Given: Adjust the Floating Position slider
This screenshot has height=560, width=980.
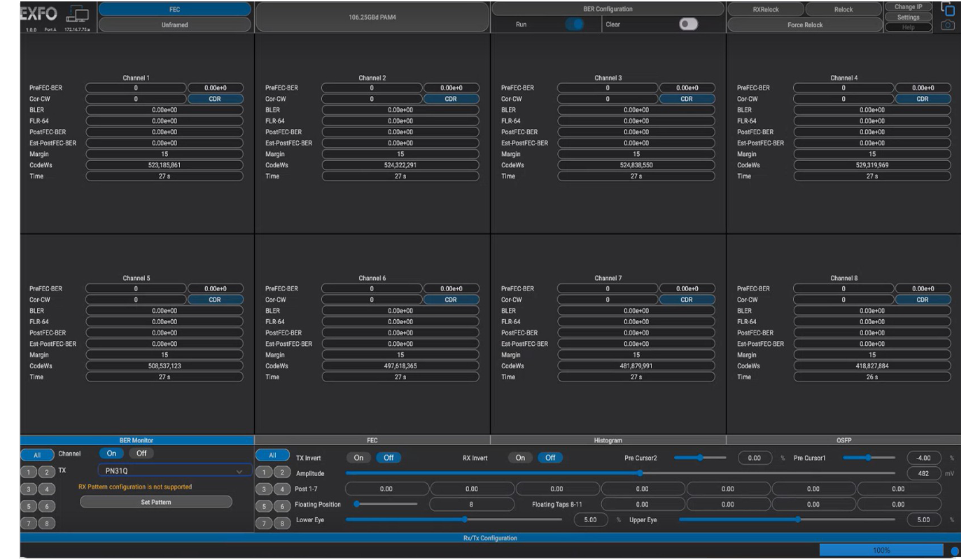Looking at the screenshot, I should pos(386,503).
